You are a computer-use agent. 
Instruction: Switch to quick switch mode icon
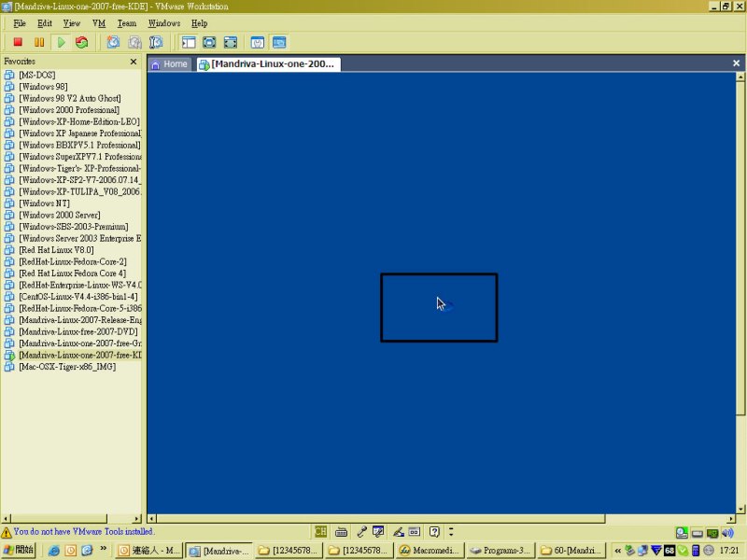(209, 42)
